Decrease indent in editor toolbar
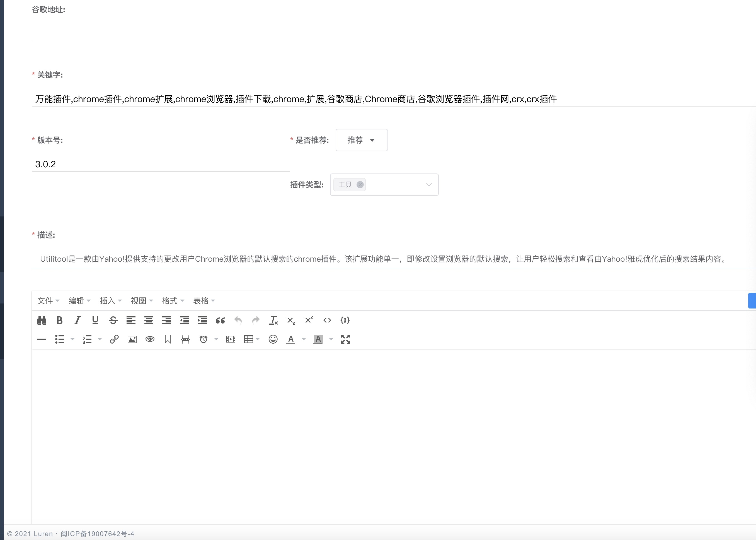756x540 pixels. pyautogui.click(x=185, y=320)
